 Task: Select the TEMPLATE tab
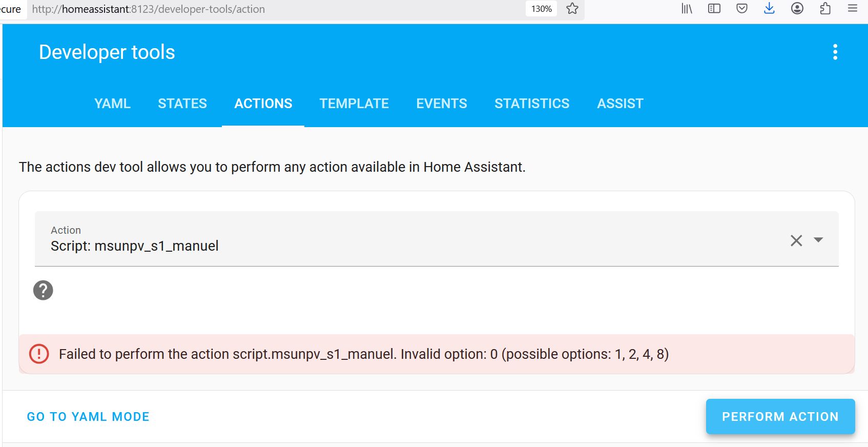(354, 104)
